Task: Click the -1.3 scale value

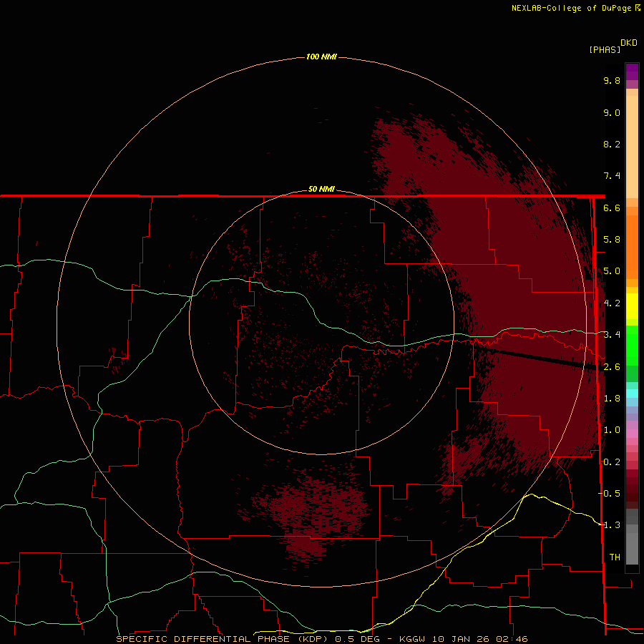Action: tap(610, 526)
